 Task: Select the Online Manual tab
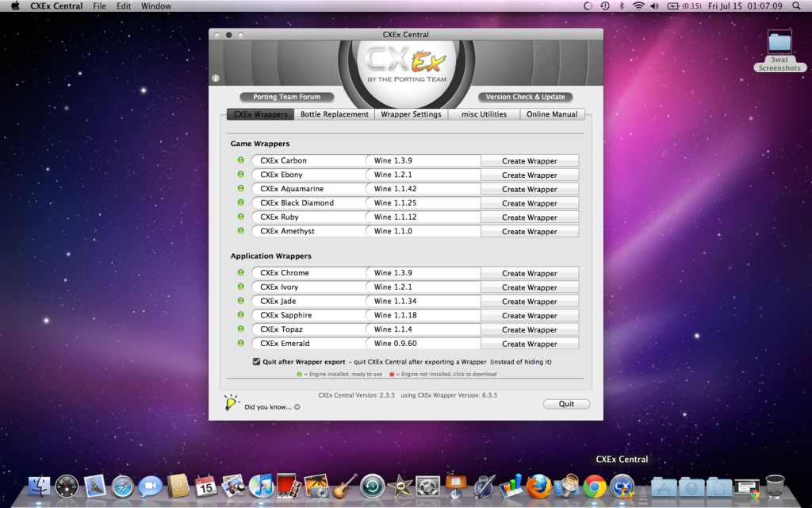[552, 114]
